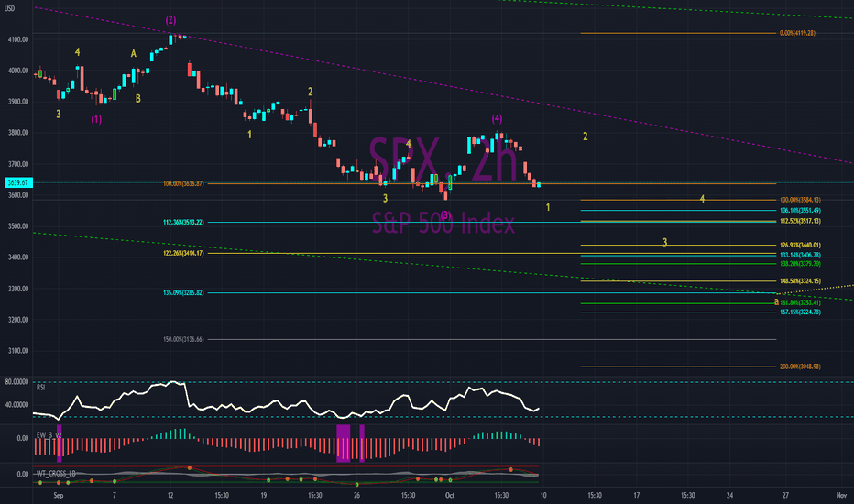Click the 17 date on time axis
The image size is (854, 504).
[636, 495]
